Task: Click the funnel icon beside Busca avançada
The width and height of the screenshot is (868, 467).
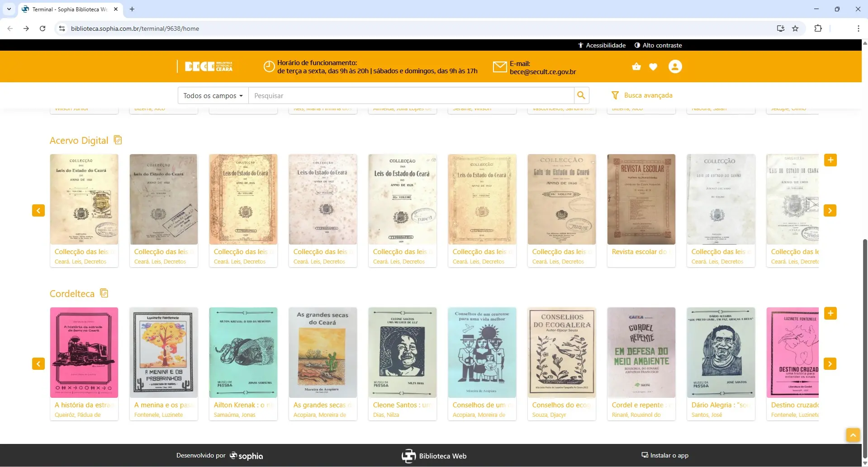Action: pos(615,95)
